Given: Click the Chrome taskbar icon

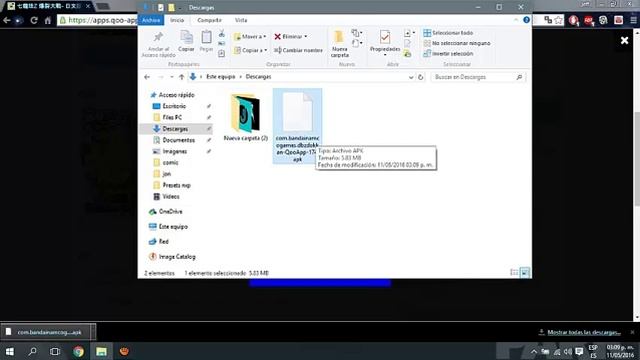Looking at the screenshot, I should point(78,351).
